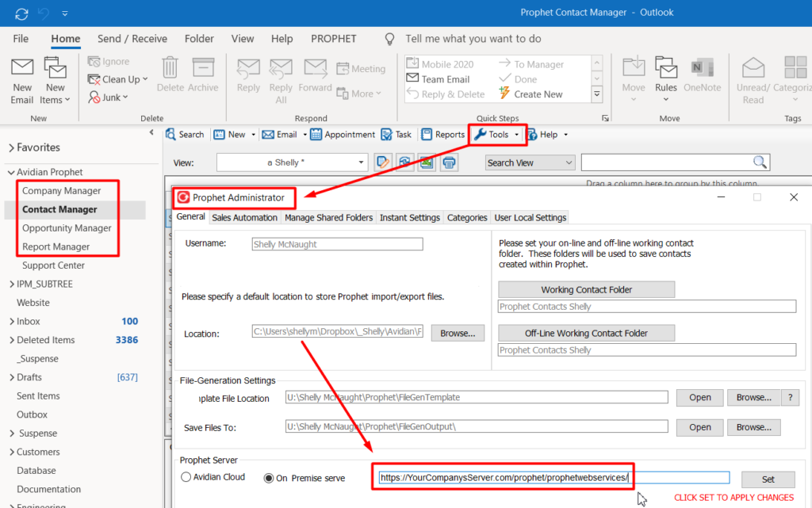Expand the Inbox folder
Screen dimensions: 812x508
point(11,321)
